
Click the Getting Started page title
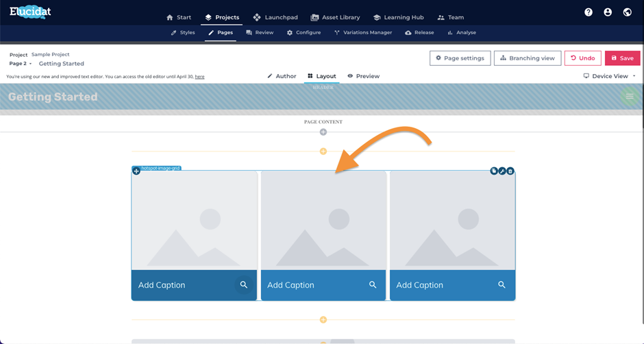point(61,63)
